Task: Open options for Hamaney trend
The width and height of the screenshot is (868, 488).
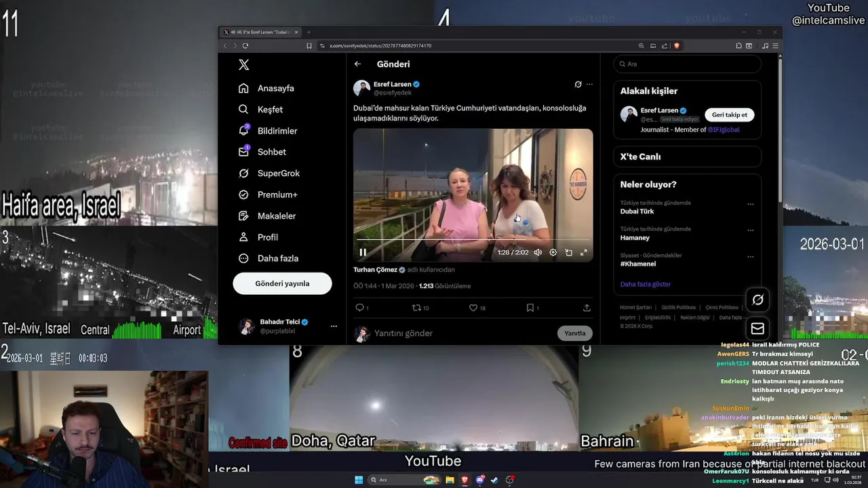Action: 750,230
